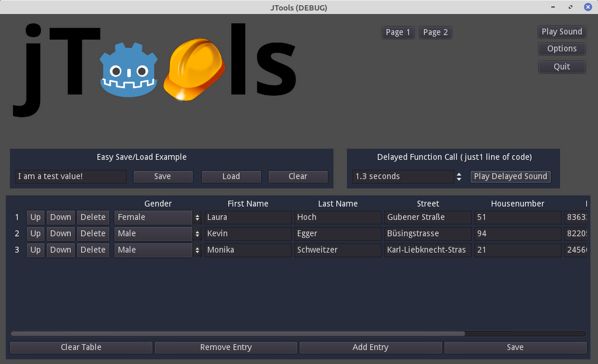Viewport: 598px width, 364px height.
Task: Move row 3 Monika up
Action: [36, 250]
